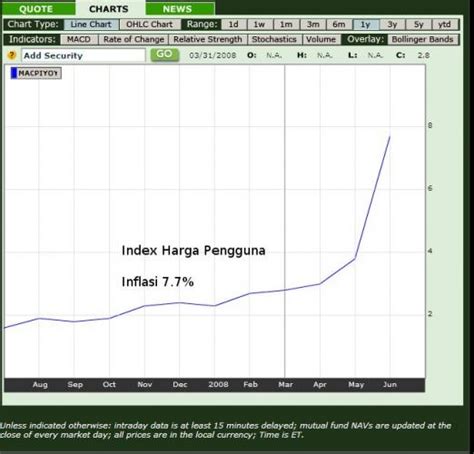Set range to 6m
The image size is (474, 454).
pyautogui.click(x=339, y=24)
